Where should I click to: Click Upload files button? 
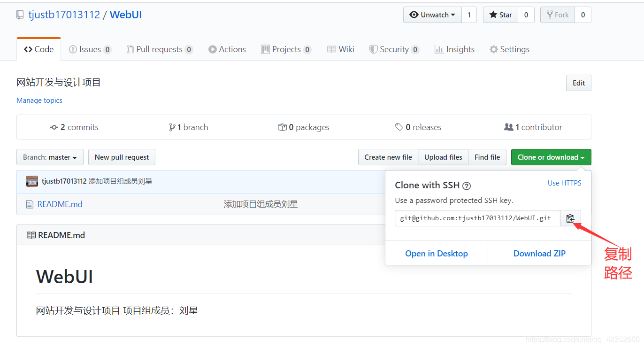[x=443, y=157]
